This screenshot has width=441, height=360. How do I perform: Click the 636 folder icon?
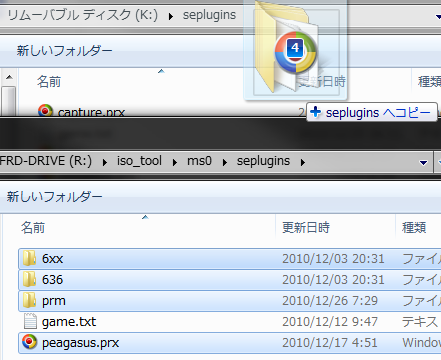29,279
